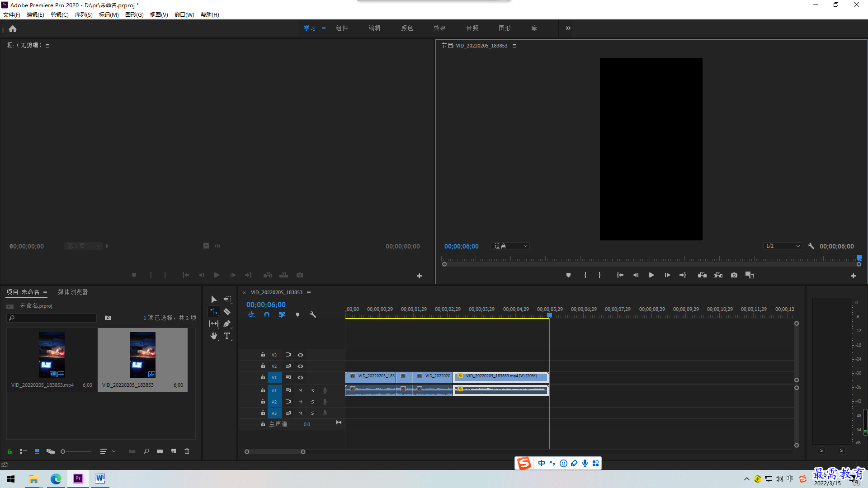Toggle sync lock for track V2
Image resolution: width=868 pixels, height=488 pixels.
point(288,366)
